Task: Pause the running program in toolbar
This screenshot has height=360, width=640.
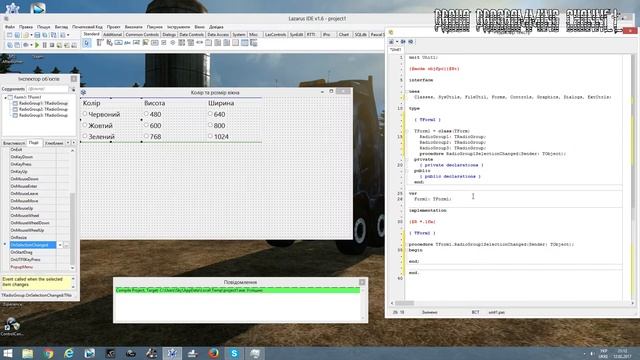Action: (x=44, y=45)
